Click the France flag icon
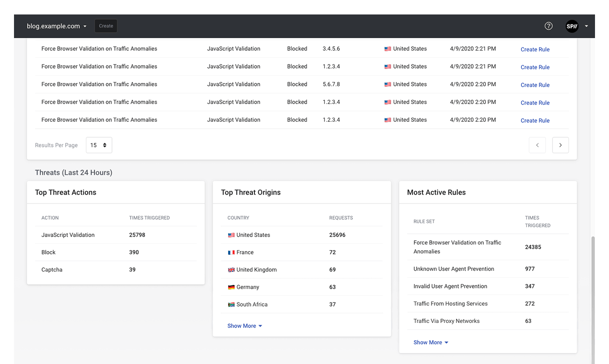The image size is (609, 364). (231, 252)
